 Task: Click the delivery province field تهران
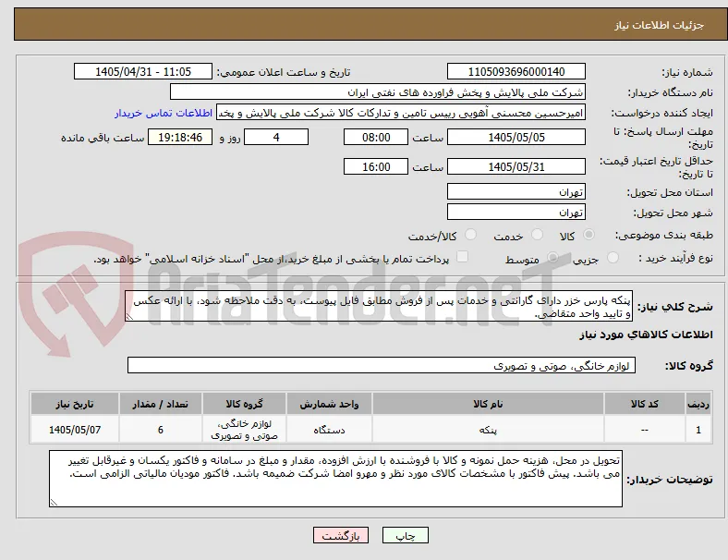(516, 191)
